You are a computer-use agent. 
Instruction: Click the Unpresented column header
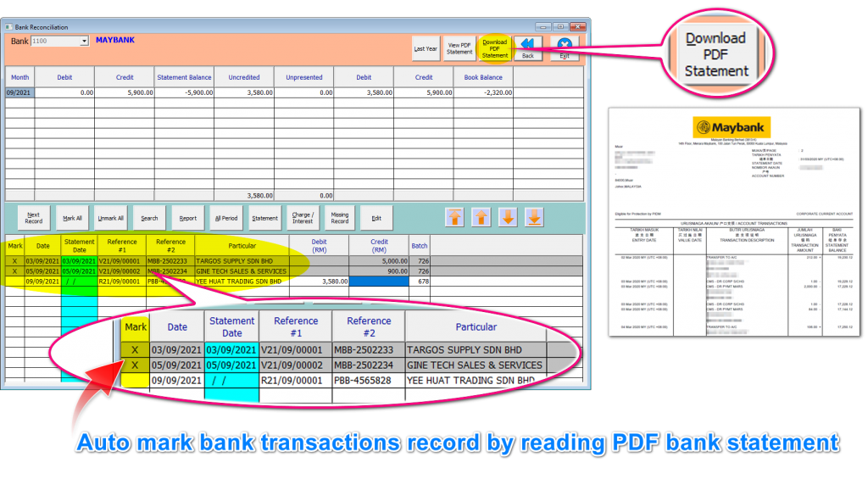pos(304,77)
